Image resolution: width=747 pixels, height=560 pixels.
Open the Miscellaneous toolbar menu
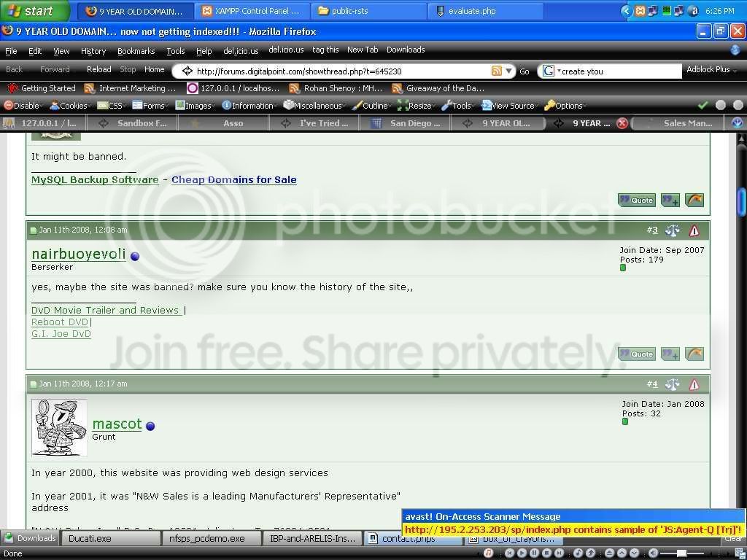[314, 106]
